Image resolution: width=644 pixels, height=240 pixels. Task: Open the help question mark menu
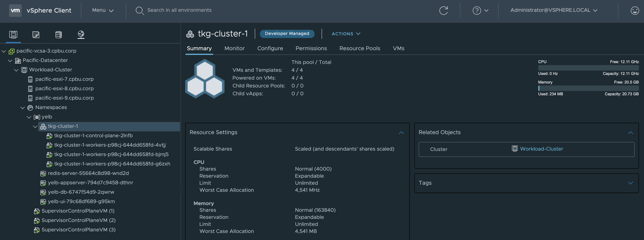(x=480, y=10)
